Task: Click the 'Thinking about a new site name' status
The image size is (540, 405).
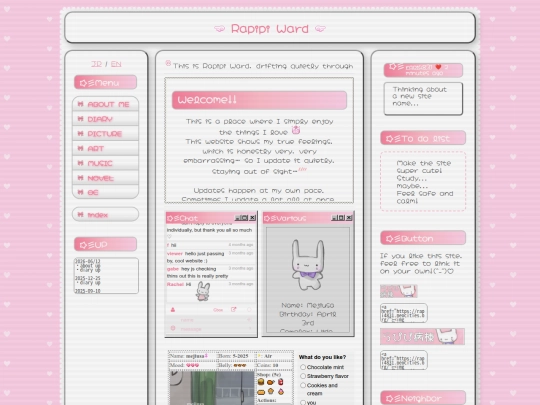Action: point(423,98)
